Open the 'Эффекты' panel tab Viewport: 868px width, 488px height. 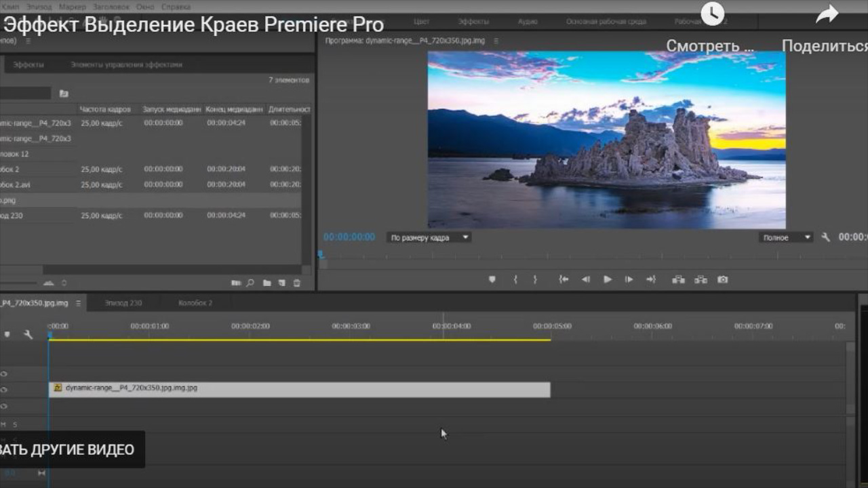click(28, 64)
